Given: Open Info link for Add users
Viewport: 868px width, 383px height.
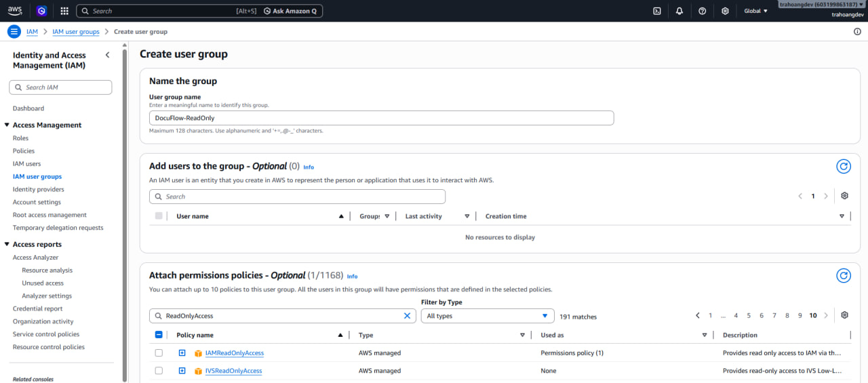Looking at the screenshot, I should [x=309, y=167].
